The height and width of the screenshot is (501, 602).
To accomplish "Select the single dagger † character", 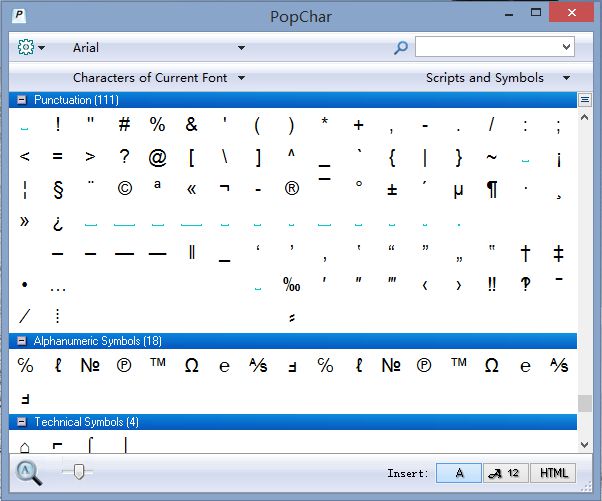I will point(525,253).
